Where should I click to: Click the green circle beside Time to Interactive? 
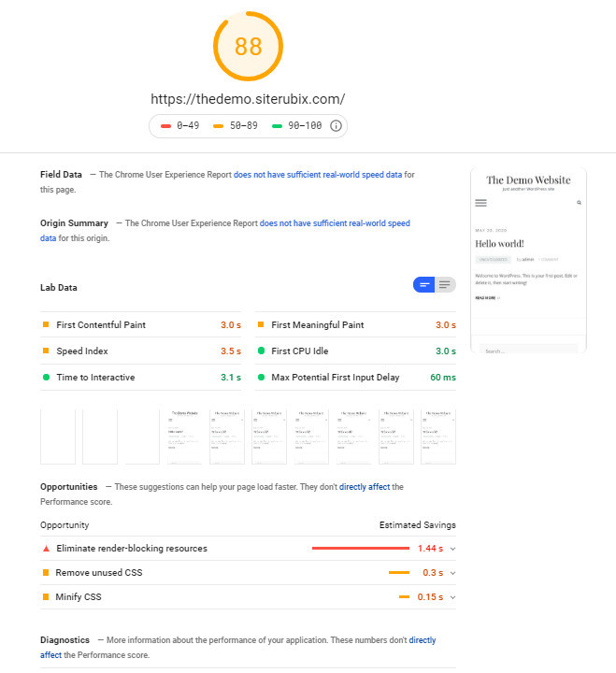46,378
